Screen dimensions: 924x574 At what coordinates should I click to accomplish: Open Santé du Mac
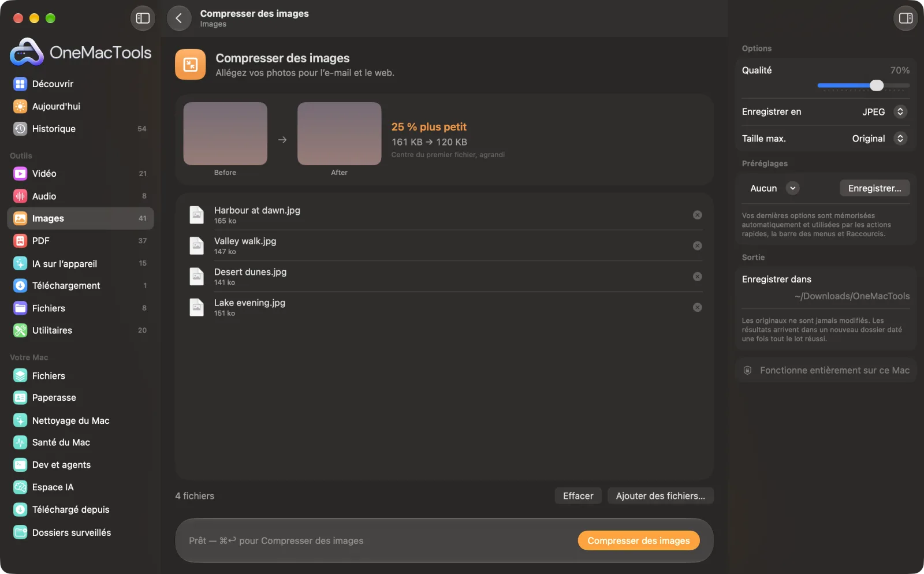point(80,442)
